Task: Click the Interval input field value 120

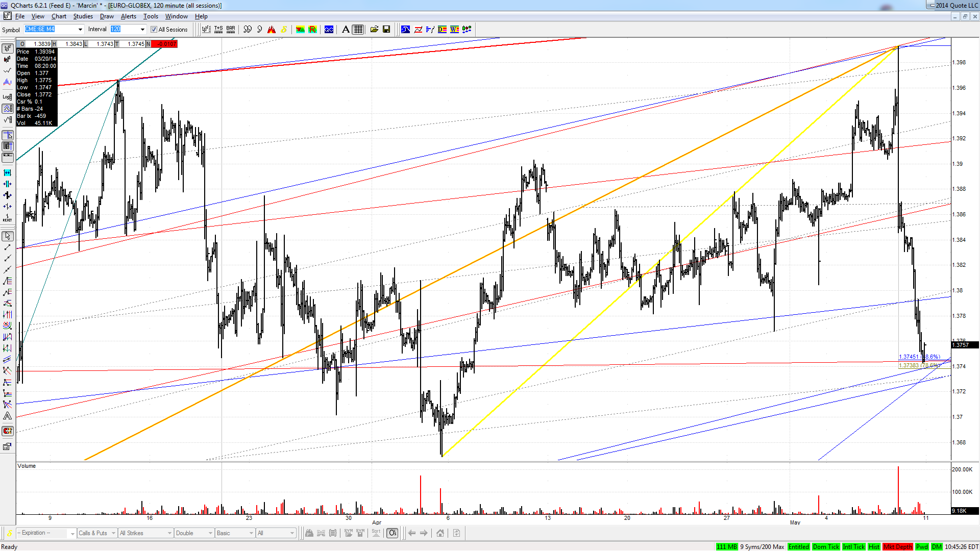Action: 124,30
